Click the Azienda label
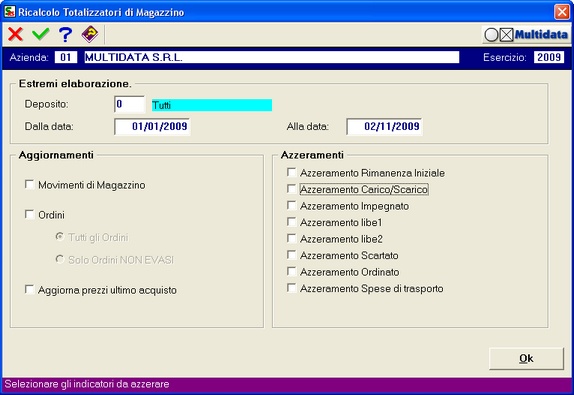Screen dimensions: 574x395 pyautogui.click(x=29, y=57)
